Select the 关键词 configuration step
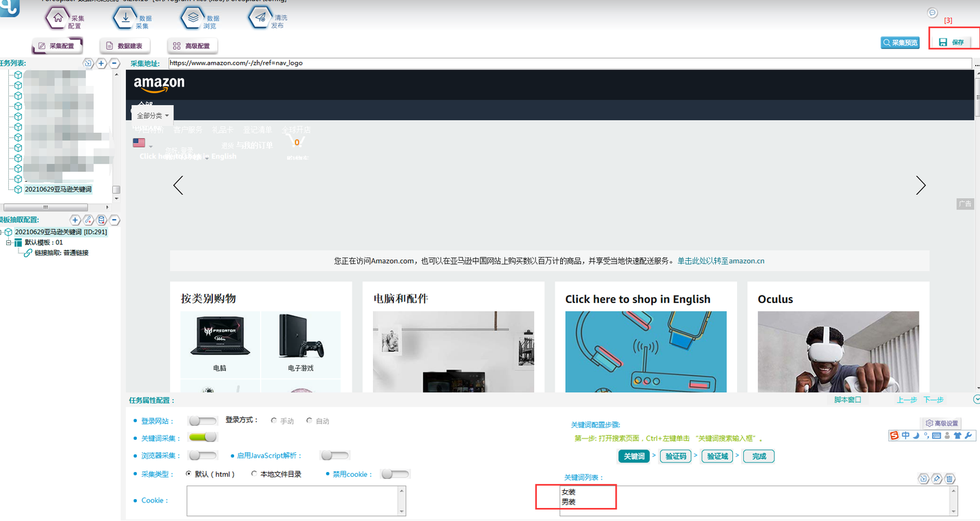 (x=634, y=456)
